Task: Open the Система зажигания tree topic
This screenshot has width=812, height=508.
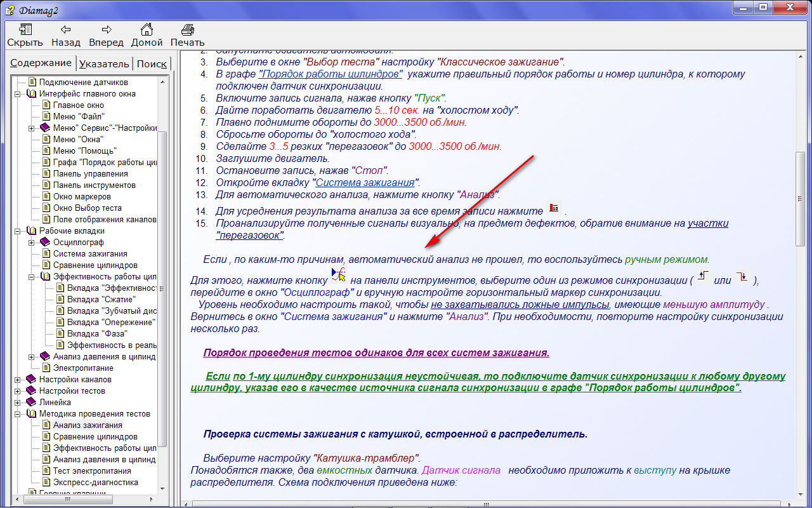Action: tap(90, 254)
